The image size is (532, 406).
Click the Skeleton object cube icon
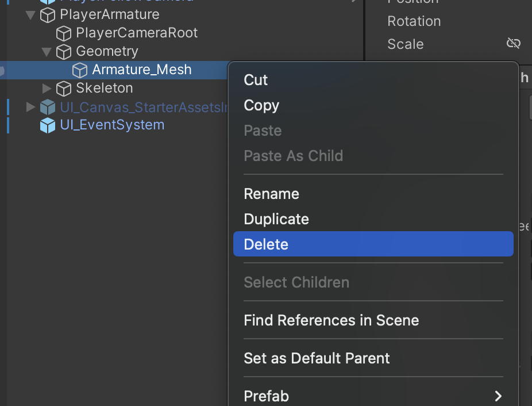(64, 89)
